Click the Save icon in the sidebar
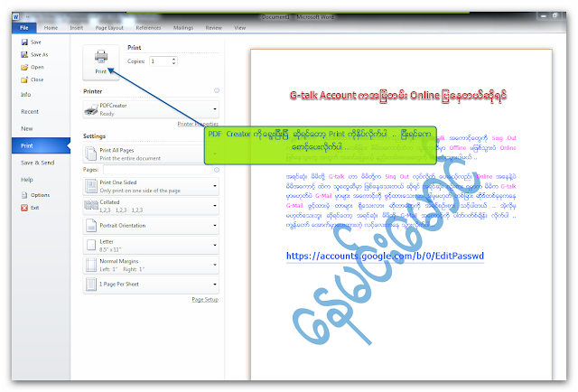 point(24,42)
